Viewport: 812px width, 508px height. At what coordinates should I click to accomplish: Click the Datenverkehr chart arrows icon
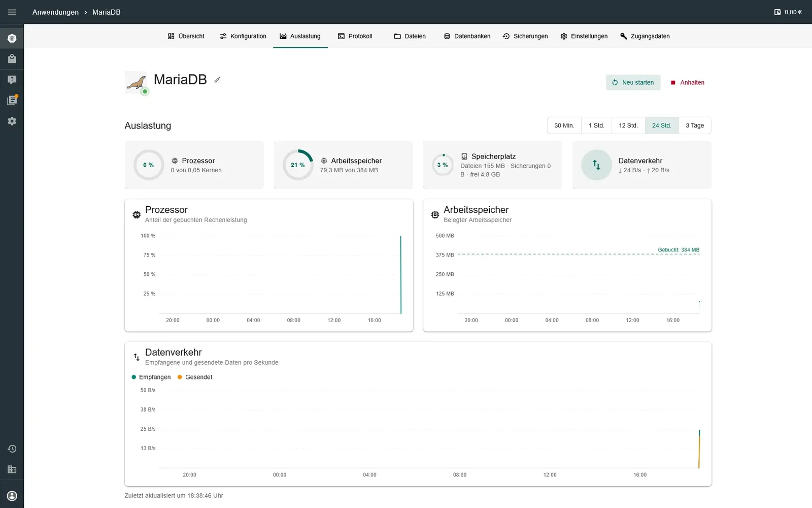(137, 357)
